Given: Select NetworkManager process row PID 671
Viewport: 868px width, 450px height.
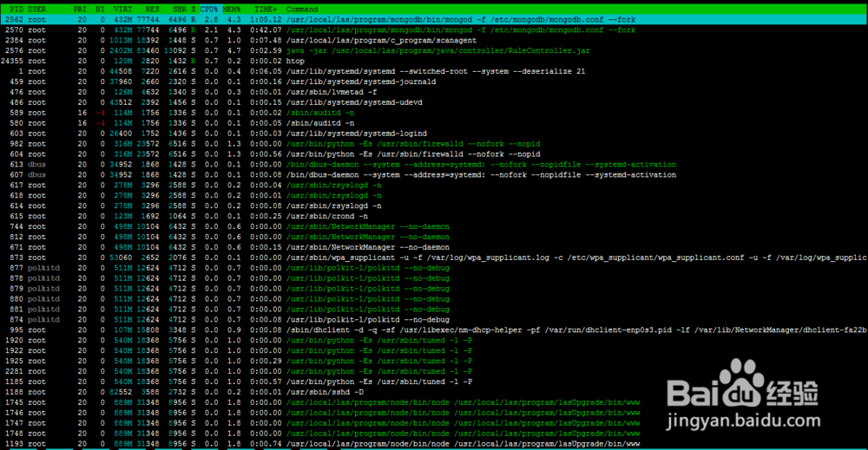Looking at the screenshot, I should click(434, 248).
